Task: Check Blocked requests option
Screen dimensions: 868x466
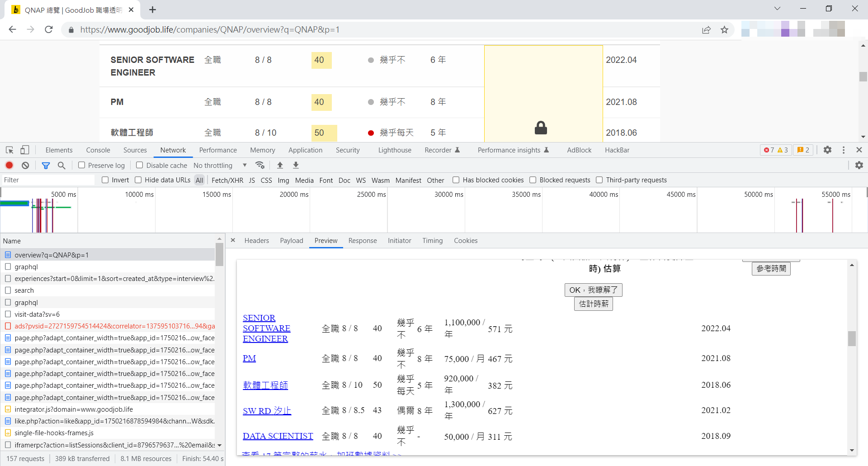Action: 533,180
